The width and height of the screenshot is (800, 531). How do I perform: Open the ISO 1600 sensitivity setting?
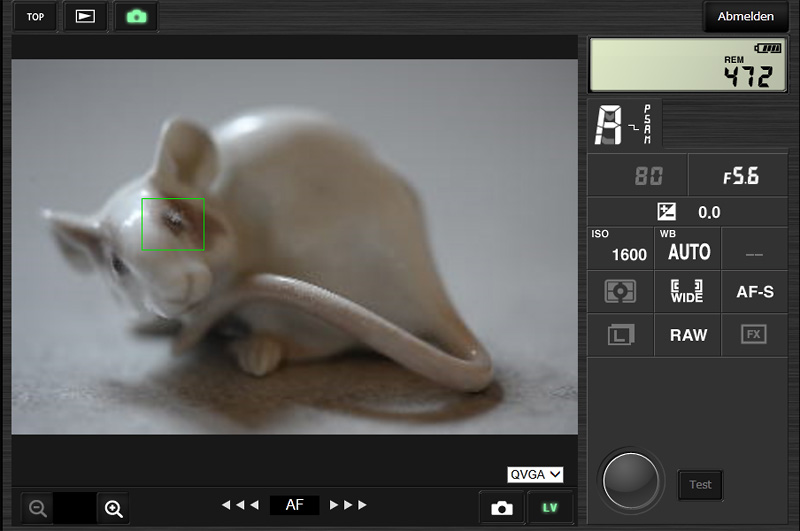click(620, 248)
